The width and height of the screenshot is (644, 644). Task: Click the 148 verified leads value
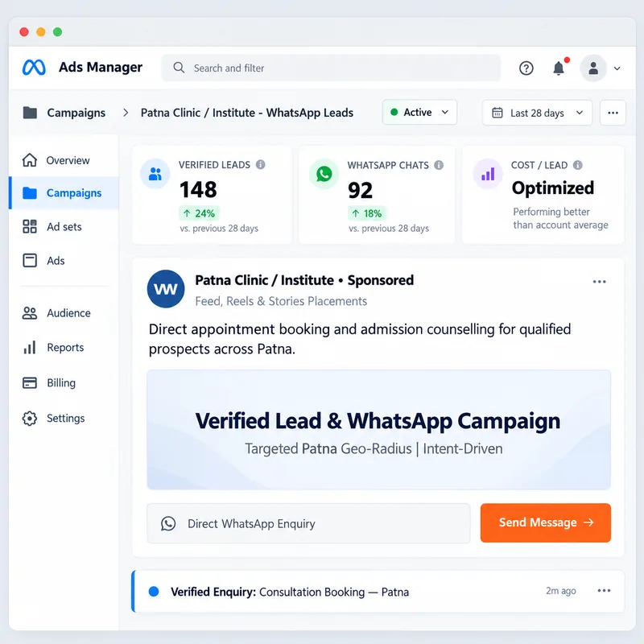[x=198, y=189]
